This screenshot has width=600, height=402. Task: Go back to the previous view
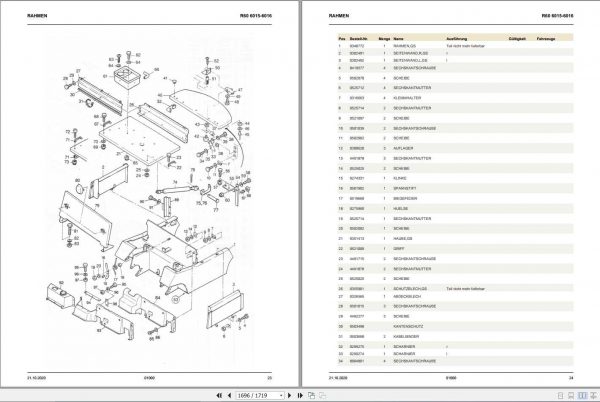311,395
